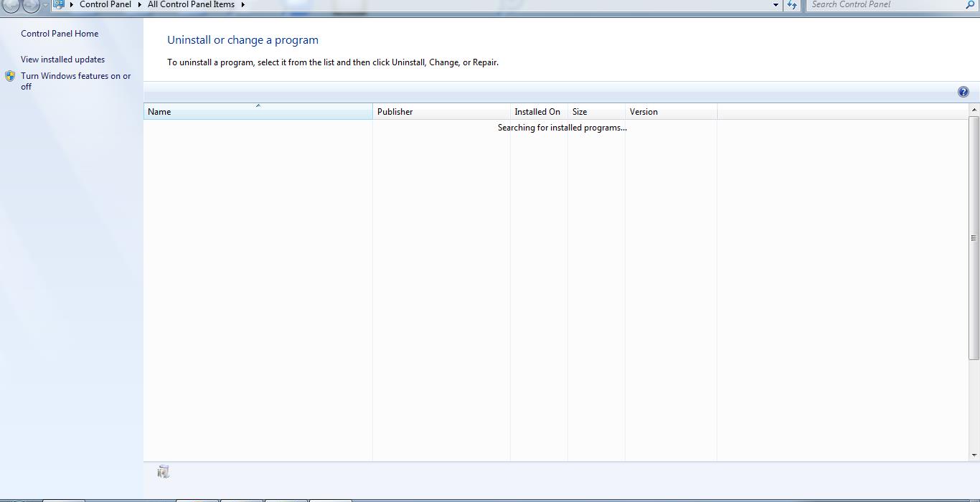Click the address bar refresh icon
This screenshot has width=980, height=502.
point(792,5)
